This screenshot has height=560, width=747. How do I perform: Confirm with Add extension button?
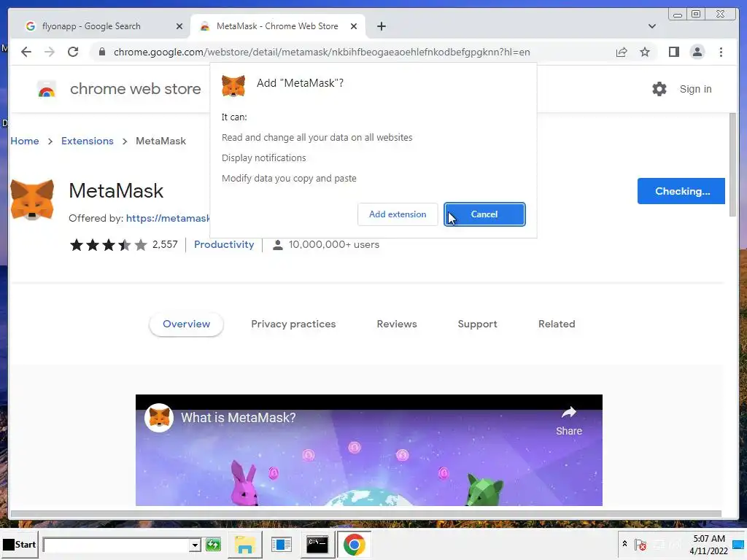pyautogui.click(x=398, y=214)
